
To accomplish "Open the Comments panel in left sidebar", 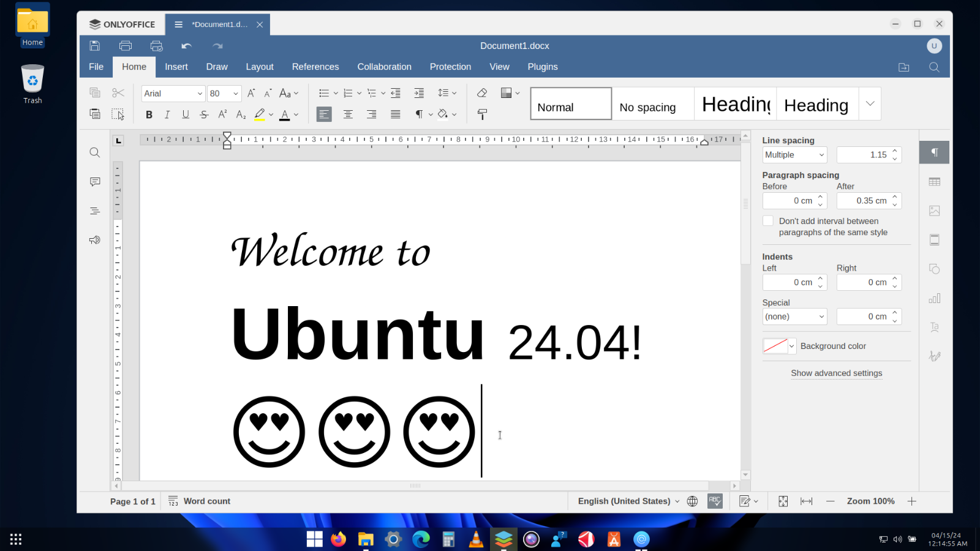I will click(x=95, y=182).
